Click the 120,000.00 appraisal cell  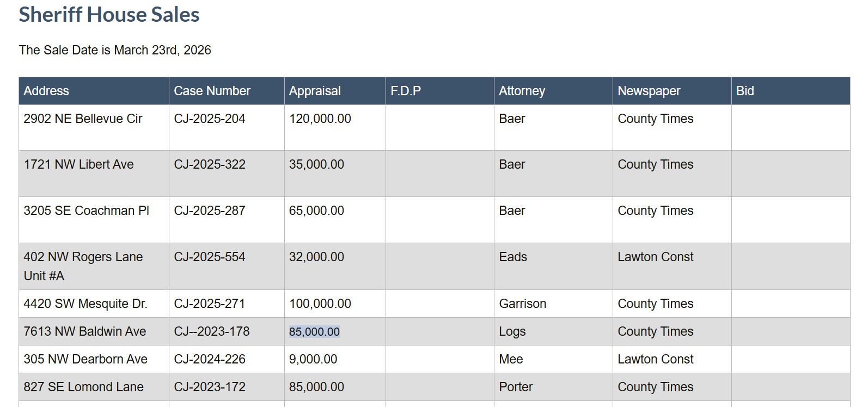(x=320, y=119)
